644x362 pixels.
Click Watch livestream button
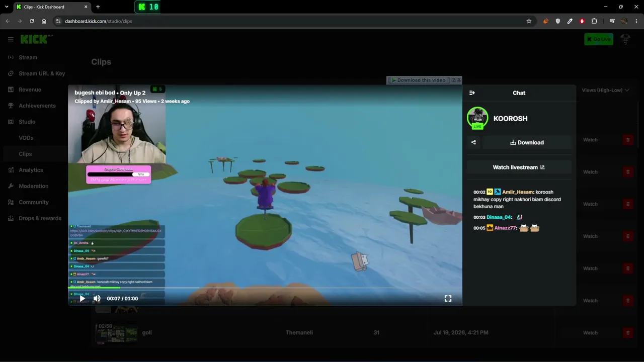(519, 167)
